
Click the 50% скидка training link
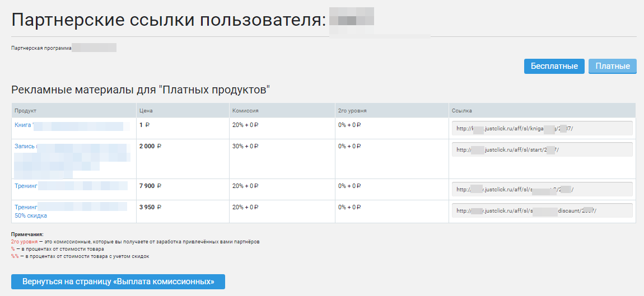tap(31, 215)
